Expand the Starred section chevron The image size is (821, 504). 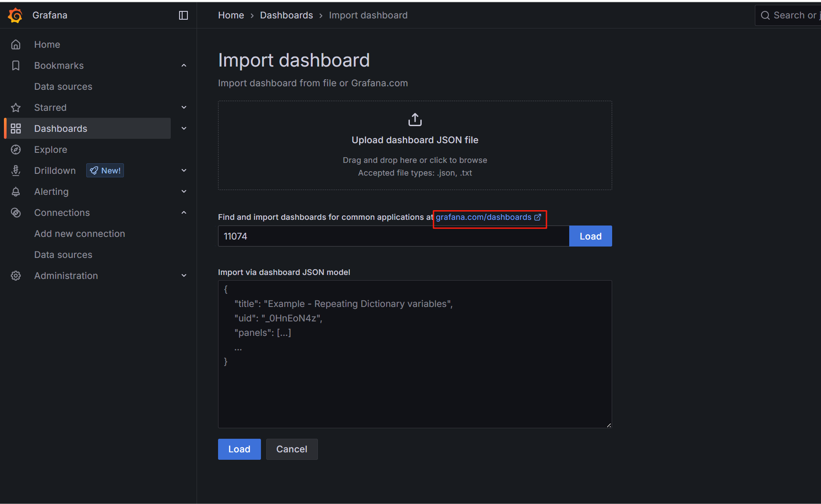tap(184, 107)
